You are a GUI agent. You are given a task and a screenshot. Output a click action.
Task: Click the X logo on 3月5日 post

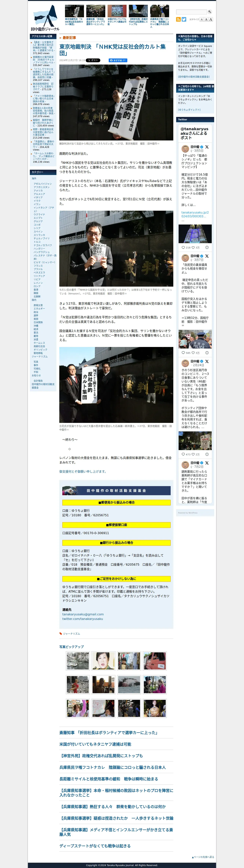tap(207, 147)
